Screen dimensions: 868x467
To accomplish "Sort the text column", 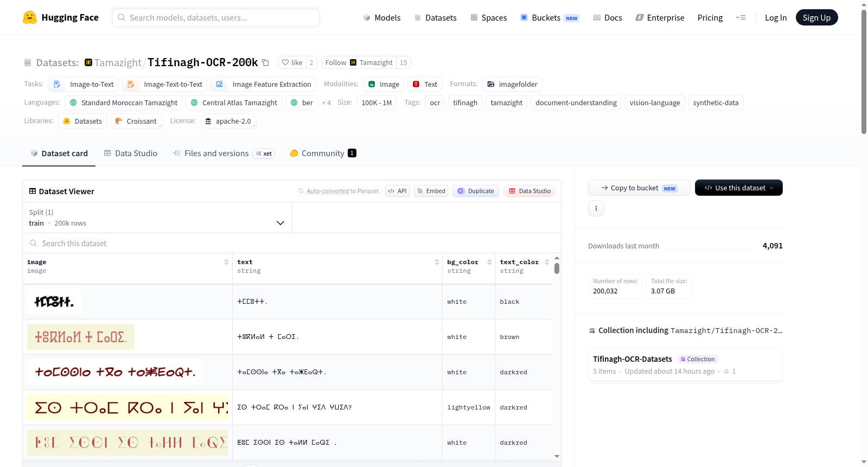I will pyautogui.click(x=437, y=262).
